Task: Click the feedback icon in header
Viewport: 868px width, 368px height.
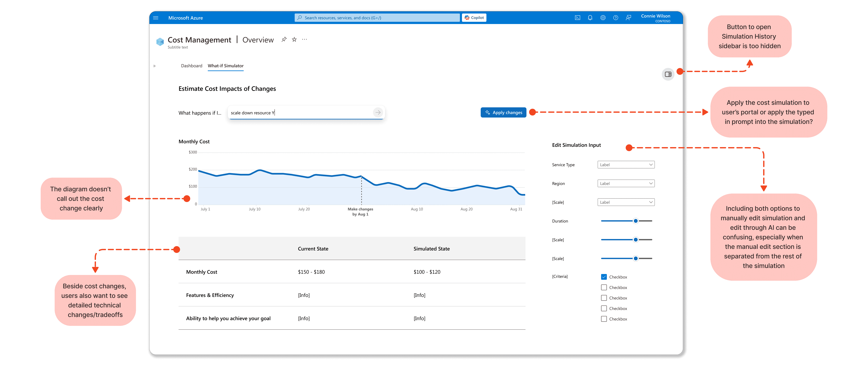Action: 628,18
